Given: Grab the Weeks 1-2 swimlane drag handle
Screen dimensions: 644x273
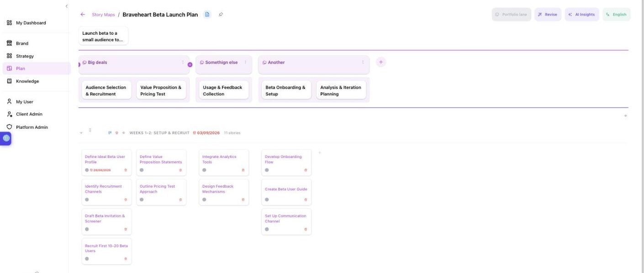Looking at the screenshot, I should point(90,131).
